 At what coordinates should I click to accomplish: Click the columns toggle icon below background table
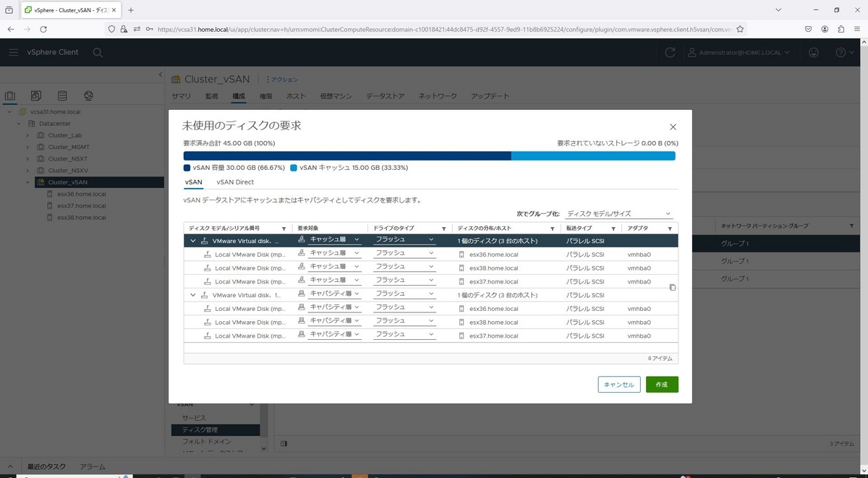[x=284, y=443]
